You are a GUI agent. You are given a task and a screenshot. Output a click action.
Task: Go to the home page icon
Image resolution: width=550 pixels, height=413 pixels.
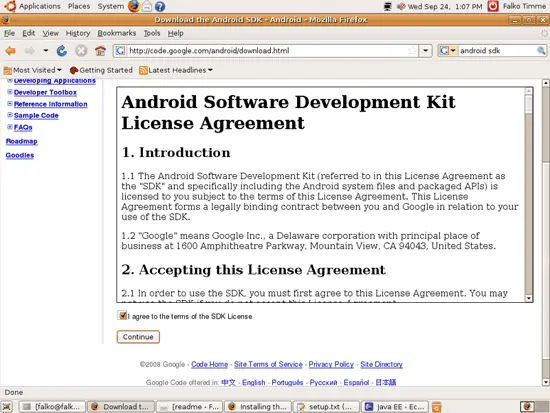pos(100,51)
